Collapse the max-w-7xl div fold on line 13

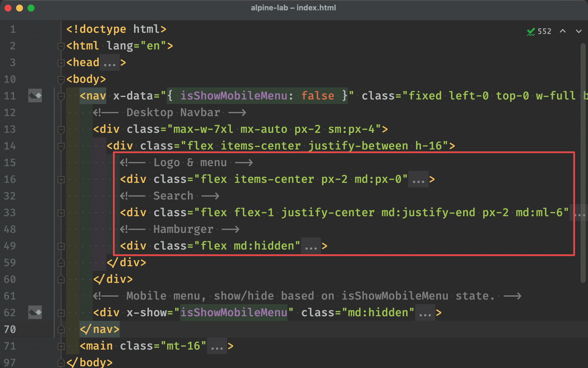pyautogui.click(x=61, y=130)
